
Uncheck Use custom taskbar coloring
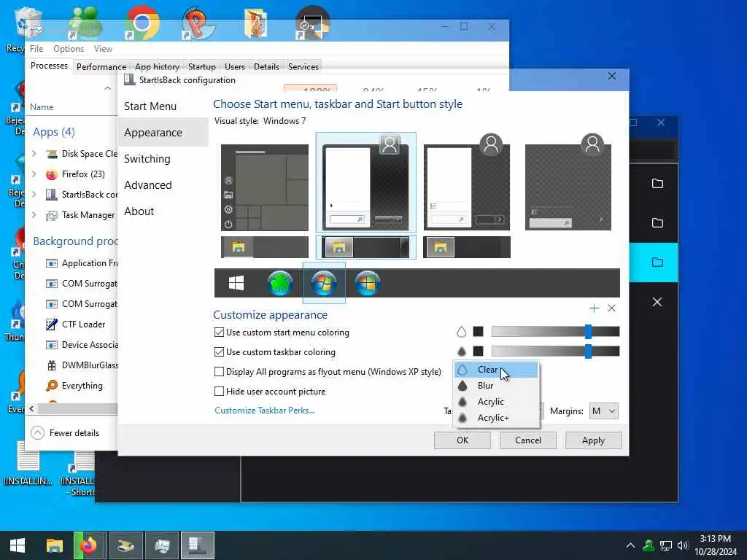(219, 352)
